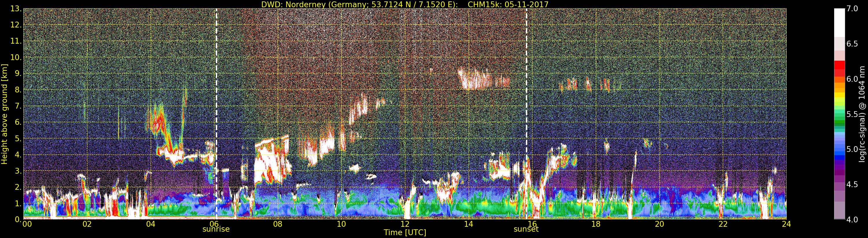Viewport: 868px width, 238px height.
Task: Click the '12' tick on the time axis
Action: (x=405, y=224)
